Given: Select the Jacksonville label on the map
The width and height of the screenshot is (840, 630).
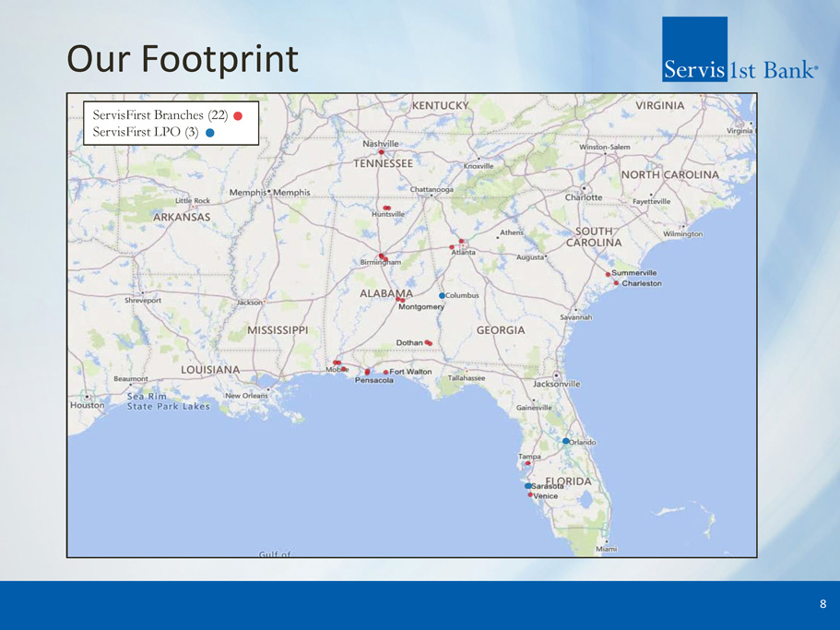Looking at the screenshot, I should [x=557, y=384].
